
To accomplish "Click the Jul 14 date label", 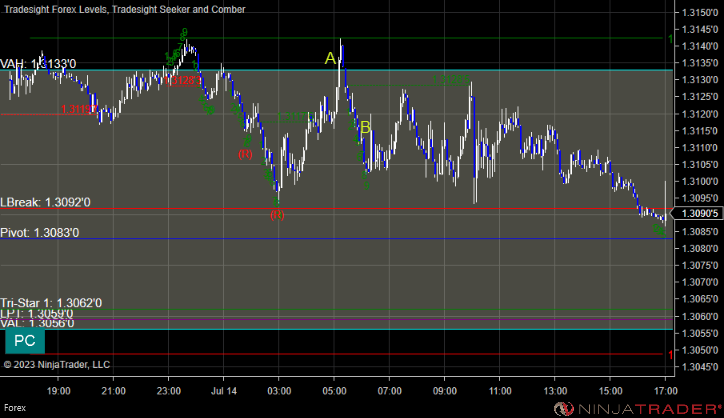I will pos(224,391).
